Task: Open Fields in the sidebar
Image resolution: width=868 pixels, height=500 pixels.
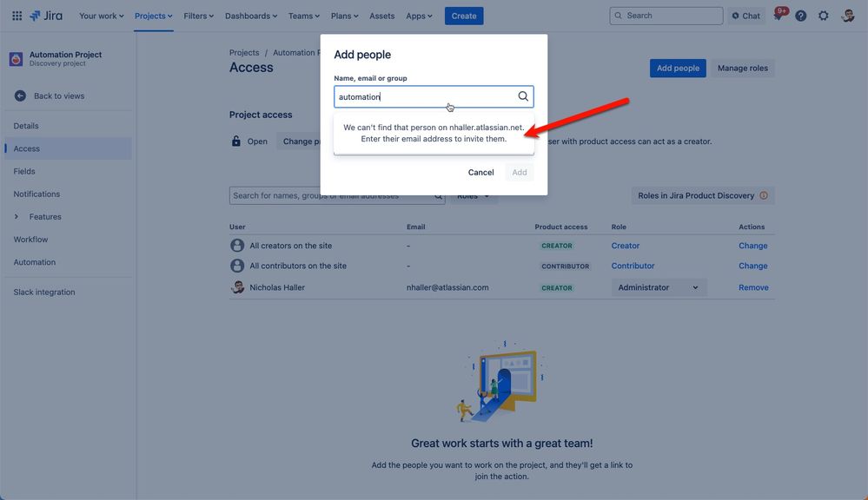Action: point(24,171)
